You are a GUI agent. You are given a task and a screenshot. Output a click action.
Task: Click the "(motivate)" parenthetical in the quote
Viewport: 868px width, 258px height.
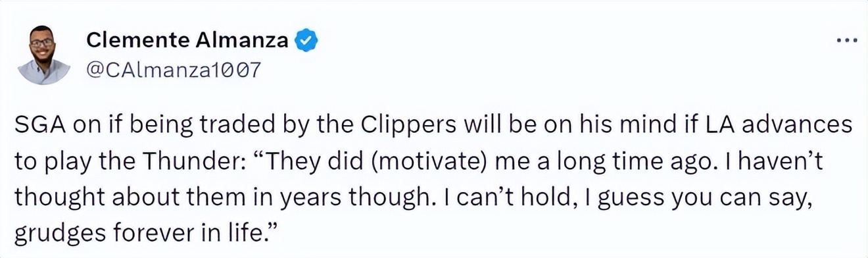[435, 161]
